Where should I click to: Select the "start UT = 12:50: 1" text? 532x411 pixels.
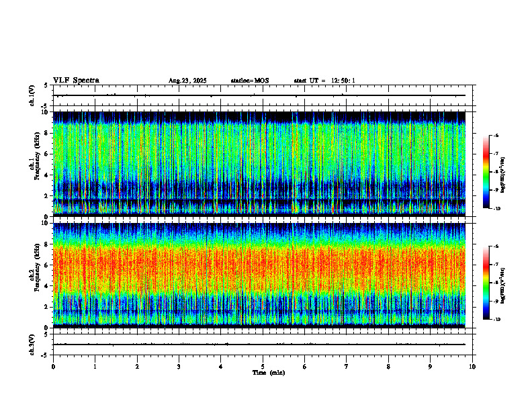(324, 81)
